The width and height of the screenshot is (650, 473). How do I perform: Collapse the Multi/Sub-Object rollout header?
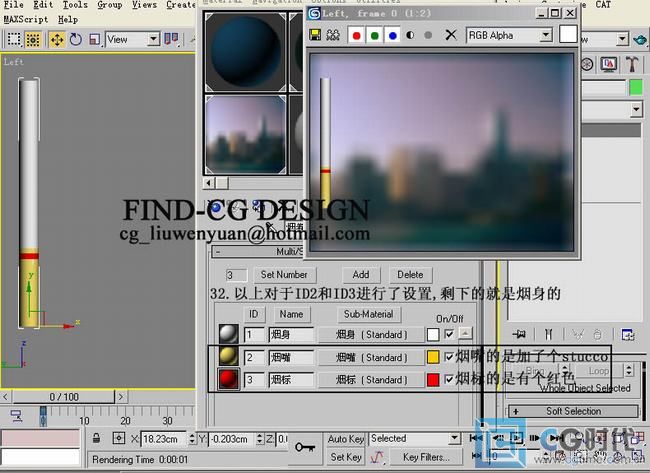point(257,252)
